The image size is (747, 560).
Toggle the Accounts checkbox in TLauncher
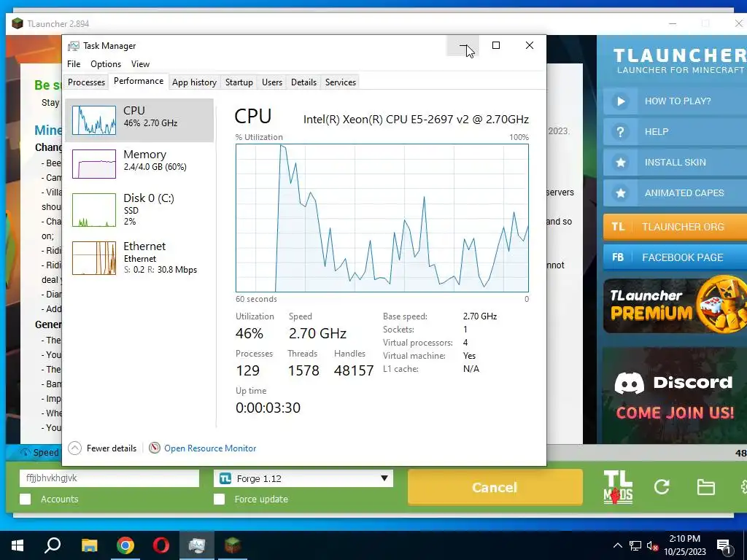point(26,499)
